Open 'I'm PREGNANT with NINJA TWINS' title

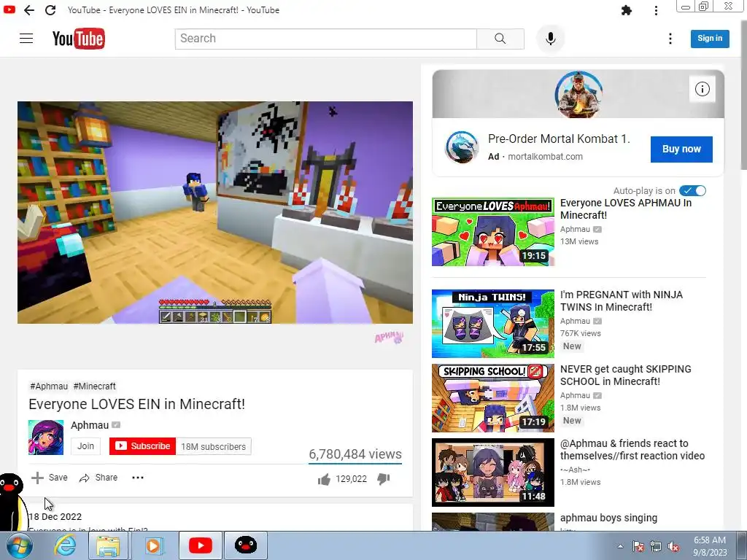coord(622,301)
